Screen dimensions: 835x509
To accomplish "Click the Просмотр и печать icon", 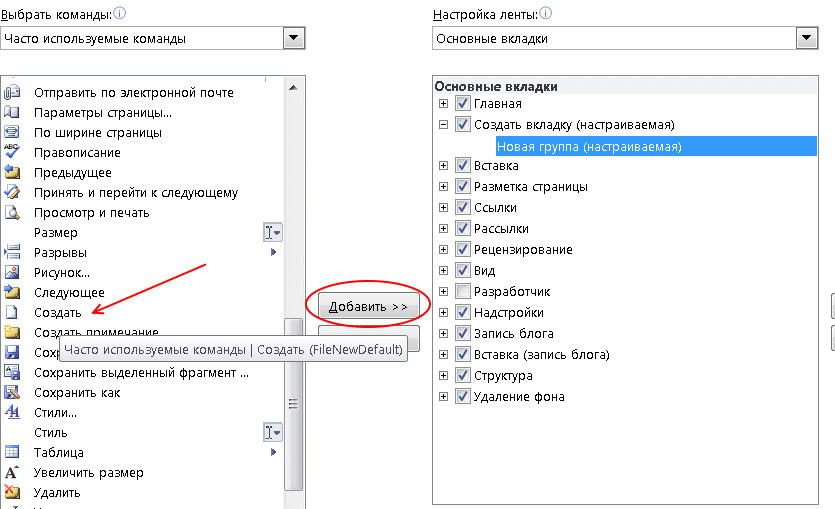I will tap(12, 212).
